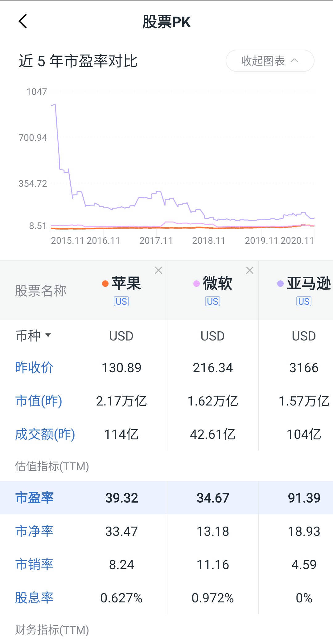Tap the back arrow icon

(23, 22)
